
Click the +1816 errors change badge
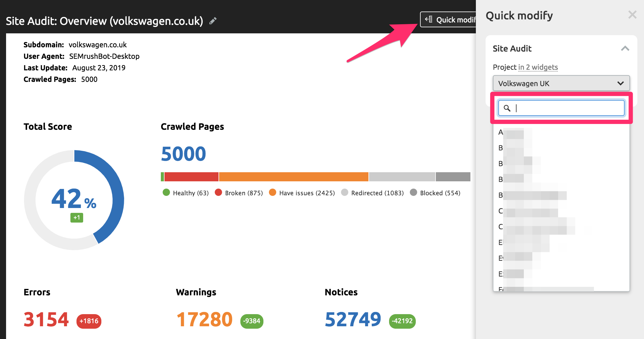tap(89, 321)
